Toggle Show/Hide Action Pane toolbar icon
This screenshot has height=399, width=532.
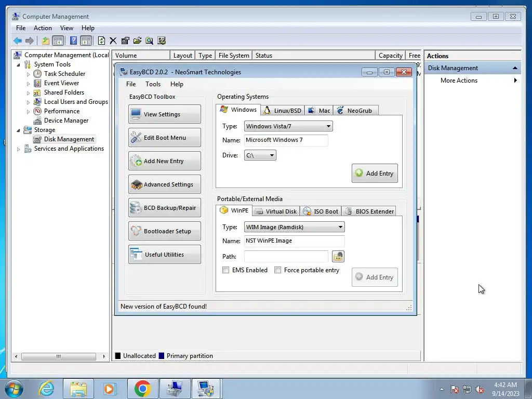(x=86, y=41)
